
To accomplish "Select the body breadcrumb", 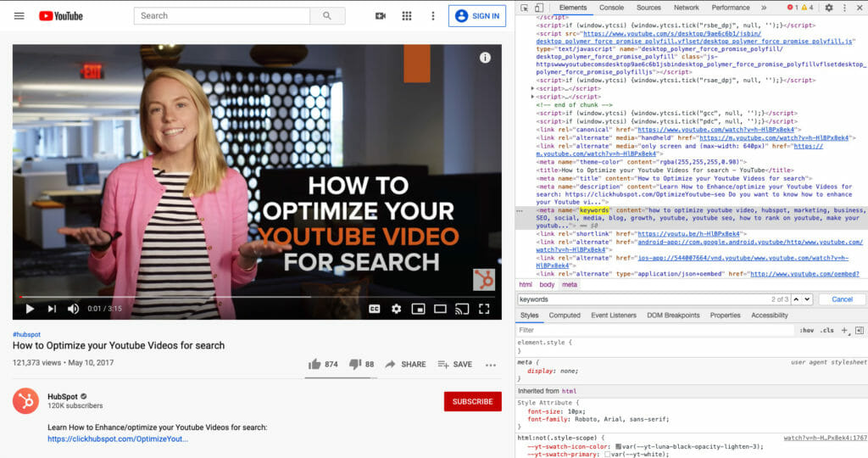I will pos(547,285).
